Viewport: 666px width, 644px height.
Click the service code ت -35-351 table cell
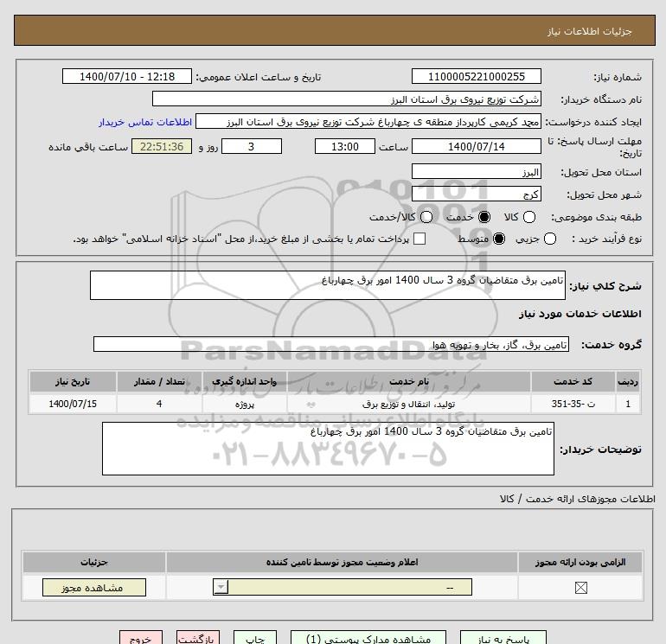tap(573, 404)
